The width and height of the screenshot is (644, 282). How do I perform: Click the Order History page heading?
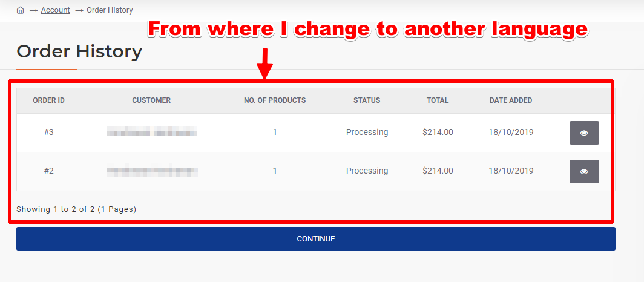point(79,51)
